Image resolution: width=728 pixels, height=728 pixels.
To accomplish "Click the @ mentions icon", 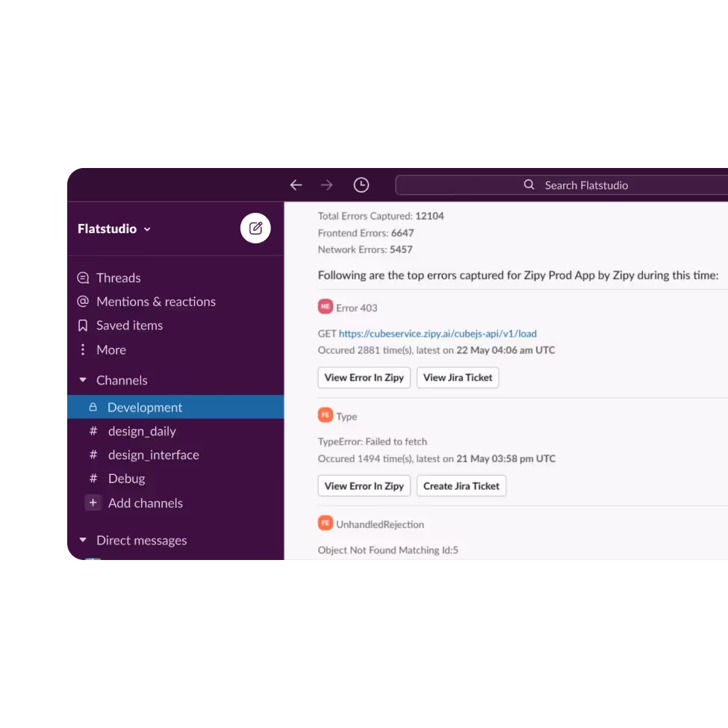I will 83,302.
